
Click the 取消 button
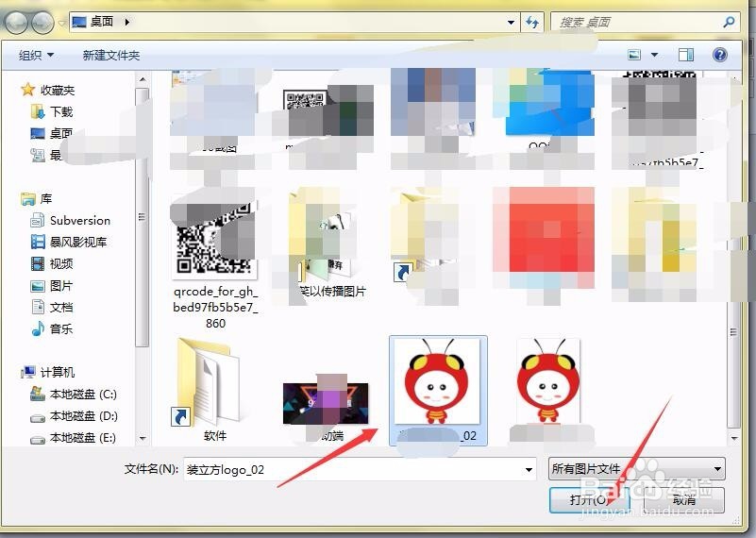[684, 500]
